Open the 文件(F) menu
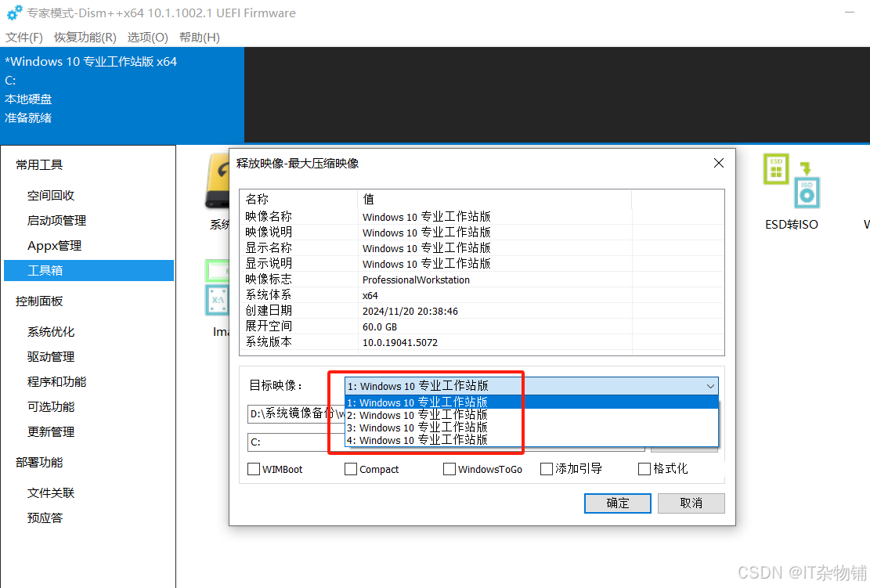The width and height of the screenshot is (870, 588). 23,37
